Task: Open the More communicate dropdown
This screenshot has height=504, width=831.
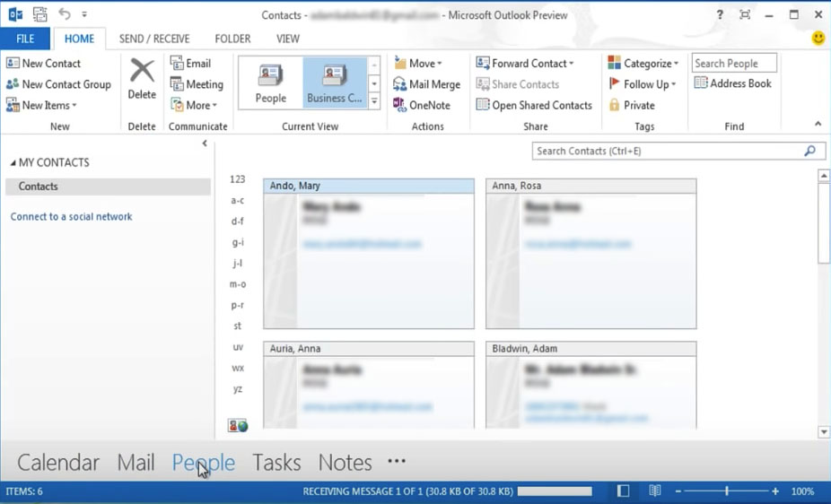Action: 194,105
